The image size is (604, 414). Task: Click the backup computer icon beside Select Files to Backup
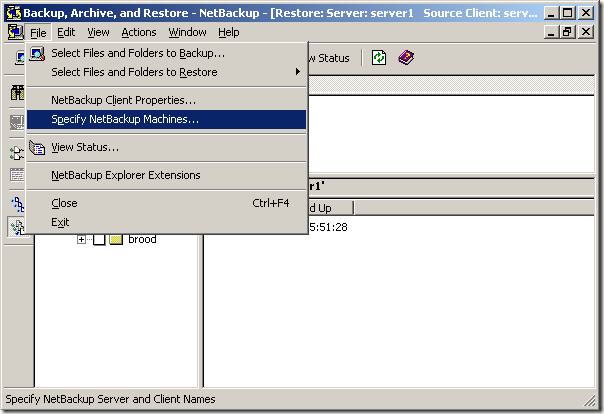point(37,54)
